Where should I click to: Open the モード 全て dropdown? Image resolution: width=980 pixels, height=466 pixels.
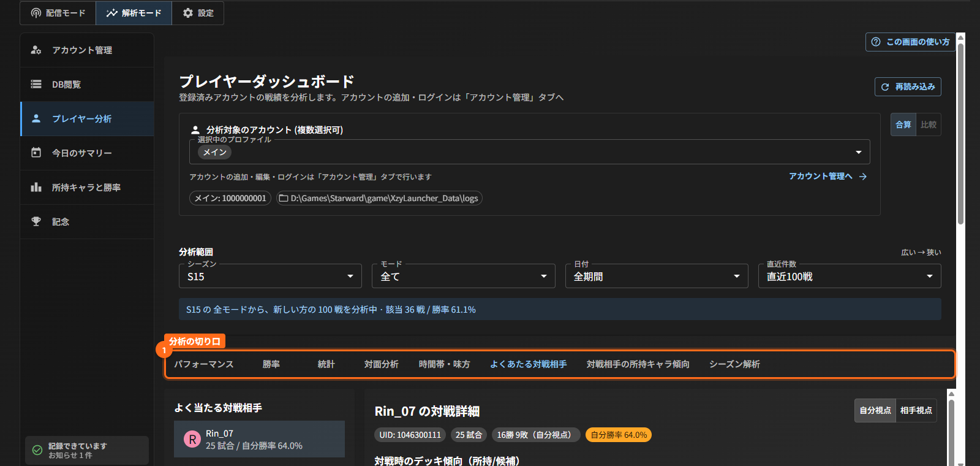point(464,276)
